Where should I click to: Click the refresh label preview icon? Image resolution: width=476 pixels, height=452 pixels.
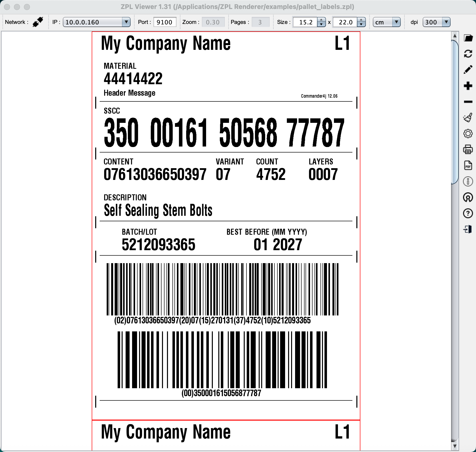(x=468, y=54)
